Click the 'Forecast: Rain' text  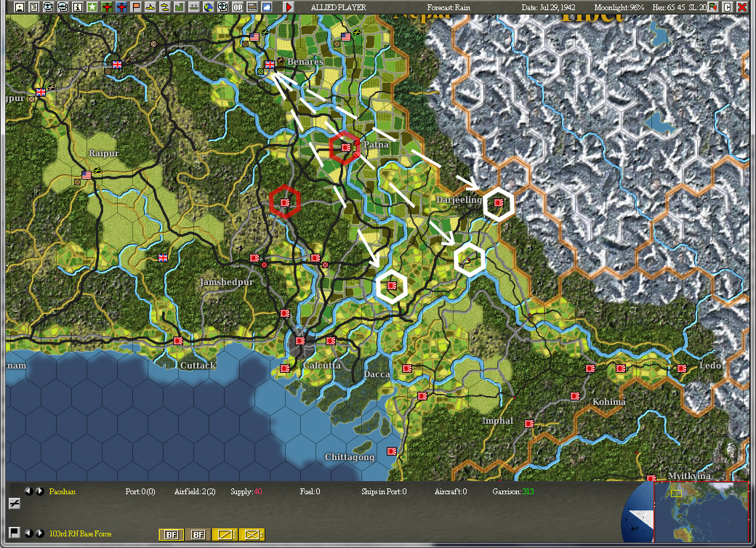pos(449,7)
